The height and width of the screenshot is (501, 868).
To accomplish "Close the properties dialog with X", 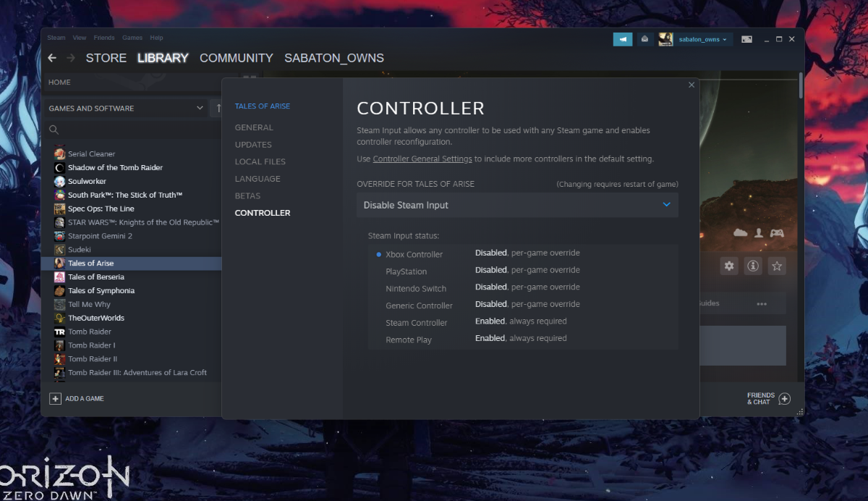I will [x=692, y=85].
